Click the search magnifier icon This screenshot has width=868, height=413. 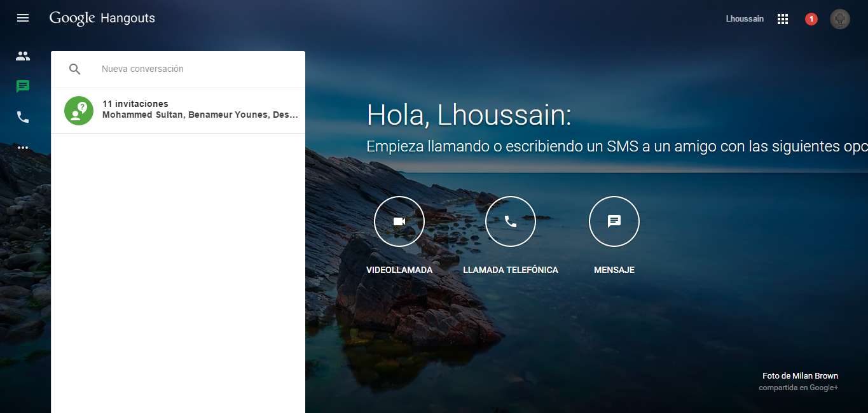[75, 69]
